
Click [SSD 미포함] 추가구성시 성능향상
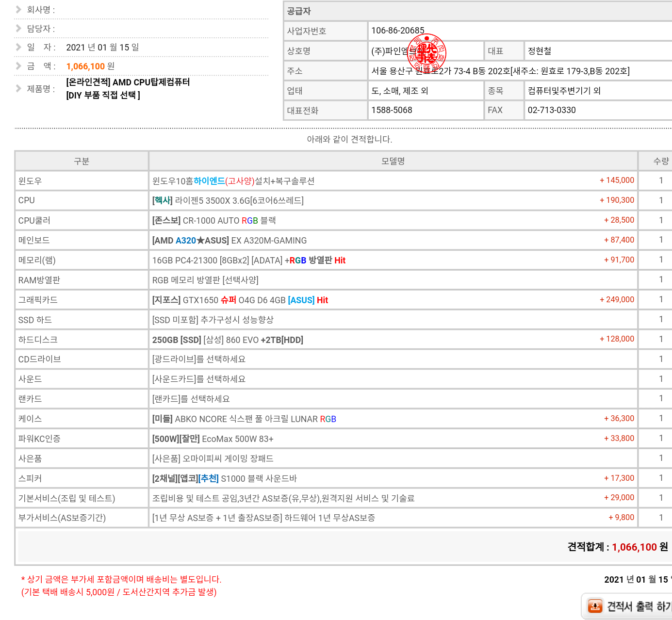coord(213,320)
